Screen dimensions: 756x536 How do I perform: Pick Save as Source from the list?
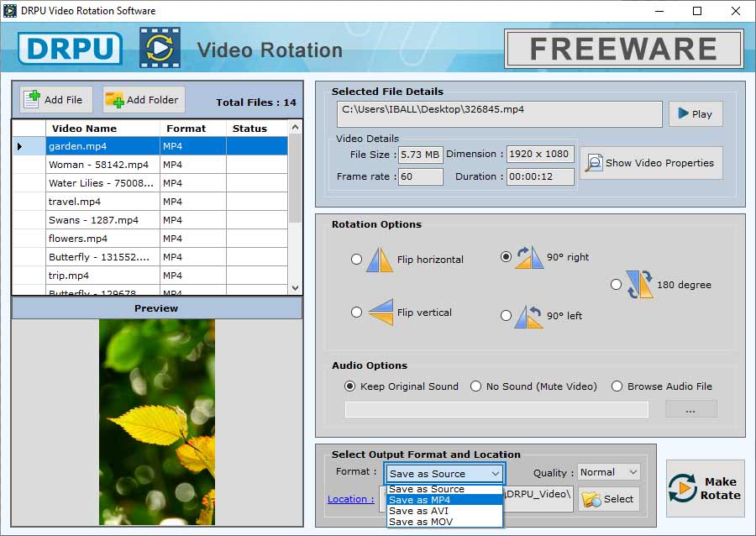[444, 489]
